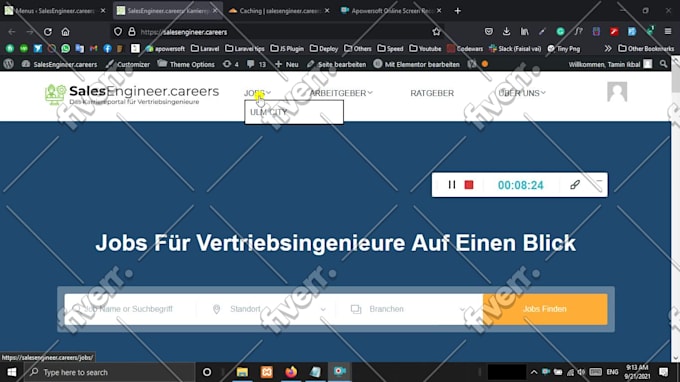This screenshot has height=382, width=680.
Task: Expand the system tray hidden icons
Action: (533, 372)
